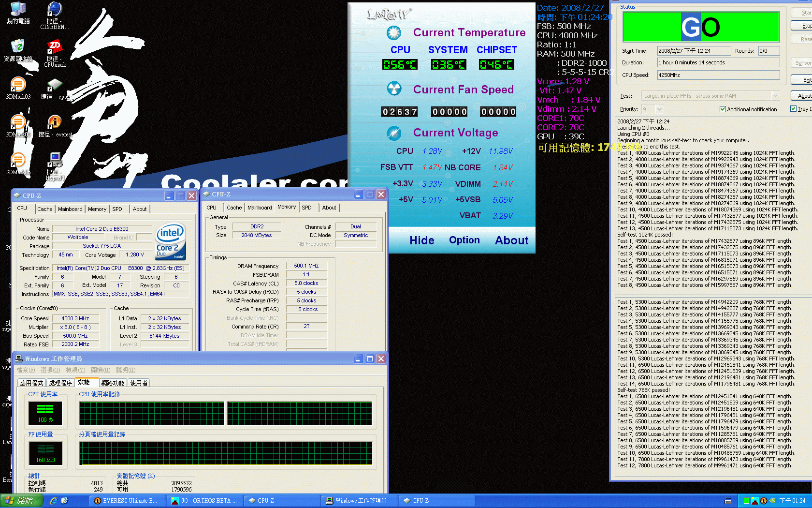Image resolution: width=812 pixels, height=508 pixels.
Task: Click Option in the LanParty monitor
Action: (x=464, y=240)
